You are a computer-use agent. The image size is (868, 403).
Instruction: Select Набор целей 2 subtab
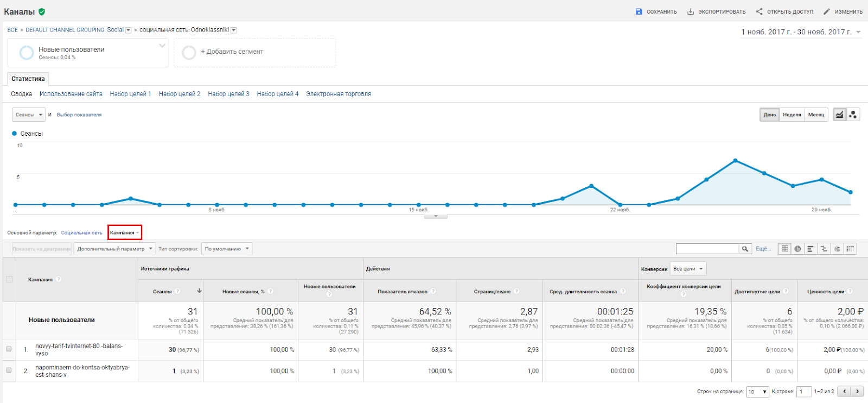[x=180, y=94]
